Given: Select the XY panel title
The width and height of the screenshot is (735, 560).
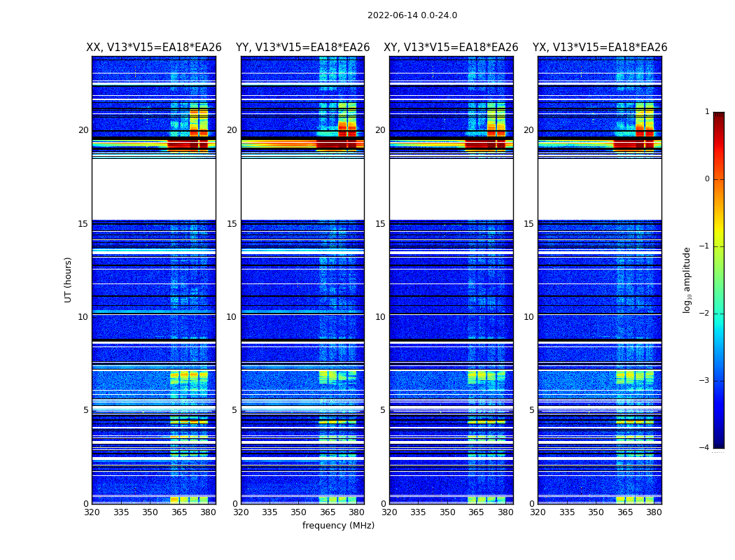Looking at the screenshot, I should click(x=451, y=48).
